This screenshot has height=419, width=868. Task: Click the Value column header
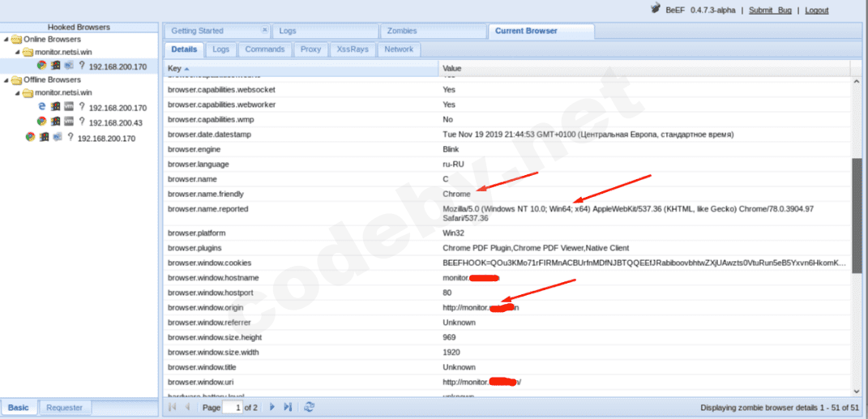tap(644, 69)
